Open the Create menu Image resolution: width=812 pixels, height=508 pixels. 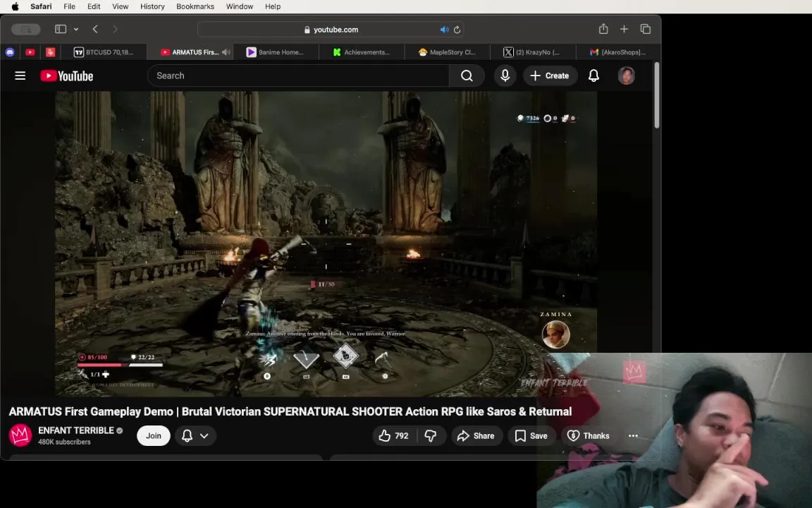[550, 75]
